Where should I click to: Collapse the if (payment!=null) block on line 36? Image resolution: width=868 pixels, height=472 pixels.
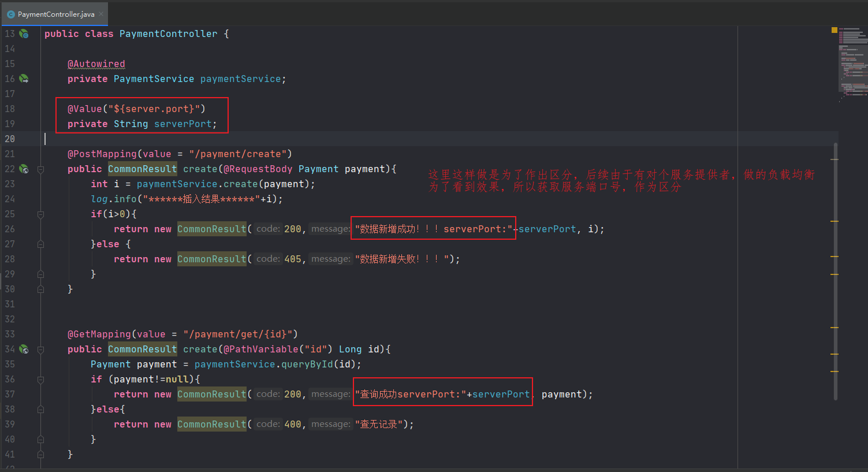40,380
